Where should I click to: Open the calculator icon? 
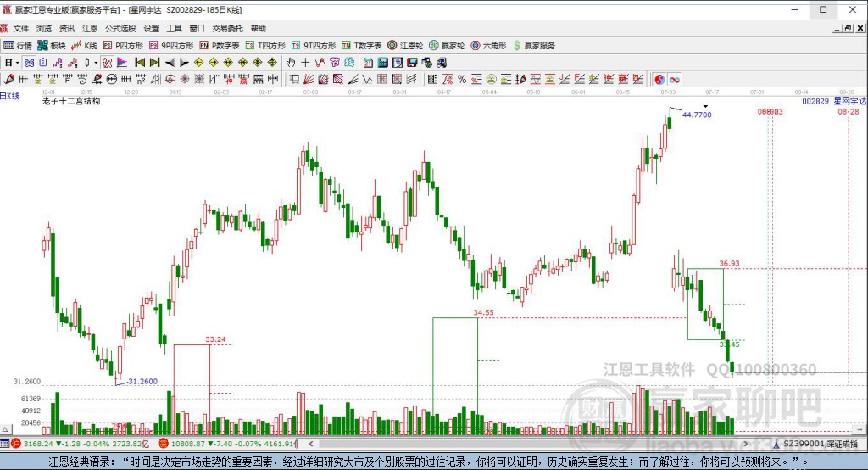pos(383,63)
